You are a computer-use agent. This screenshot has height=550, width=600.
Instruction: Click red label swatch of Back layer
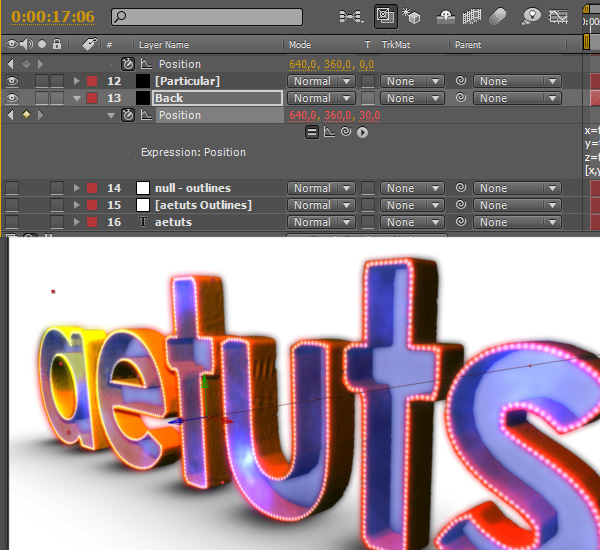pos(92,98)
